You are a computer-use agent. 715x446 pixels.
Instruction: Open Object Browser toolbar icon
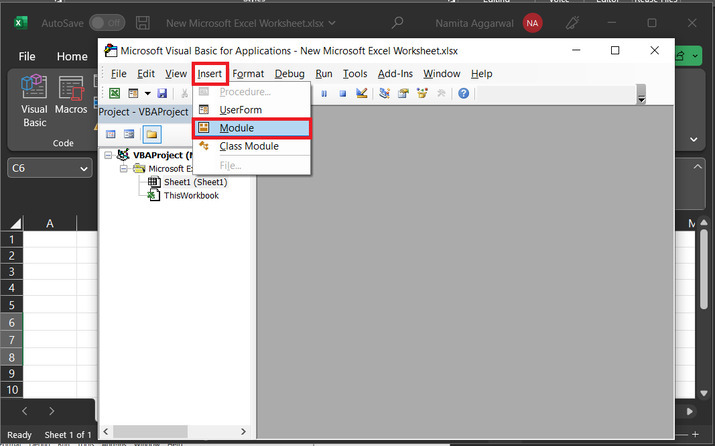pos(422,93)
